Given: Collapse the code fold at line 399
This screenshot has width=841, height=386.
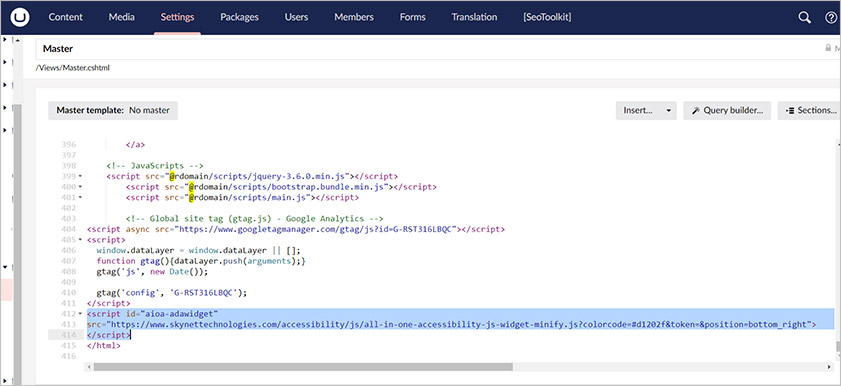Looking at the screenshot, I should pos(80,176).
